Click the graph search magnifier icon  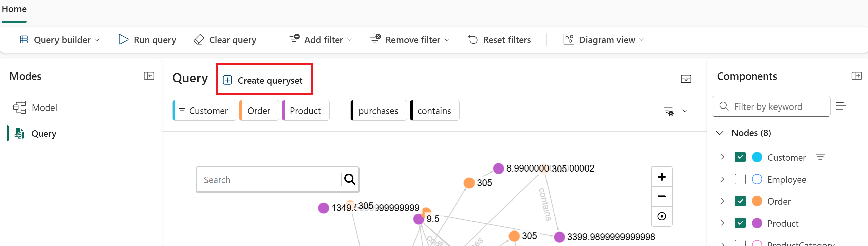pos(350,179)
